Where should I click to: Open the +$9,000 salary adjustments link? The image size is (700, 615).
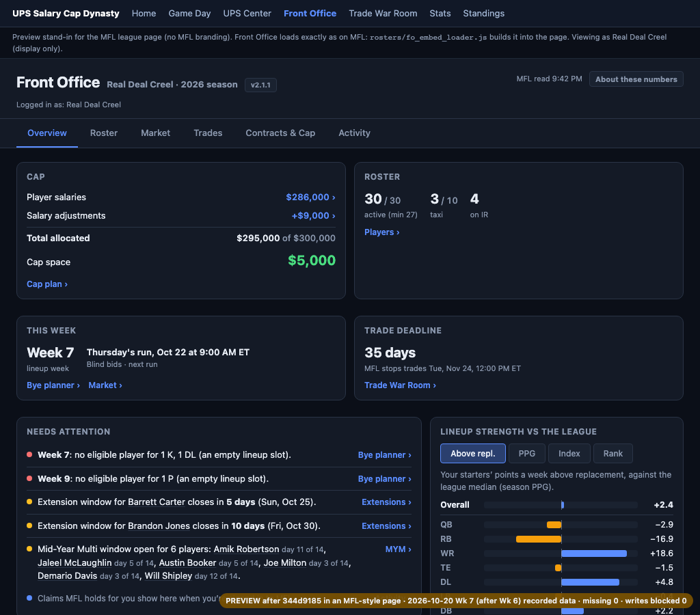click(x=313, y=215)
